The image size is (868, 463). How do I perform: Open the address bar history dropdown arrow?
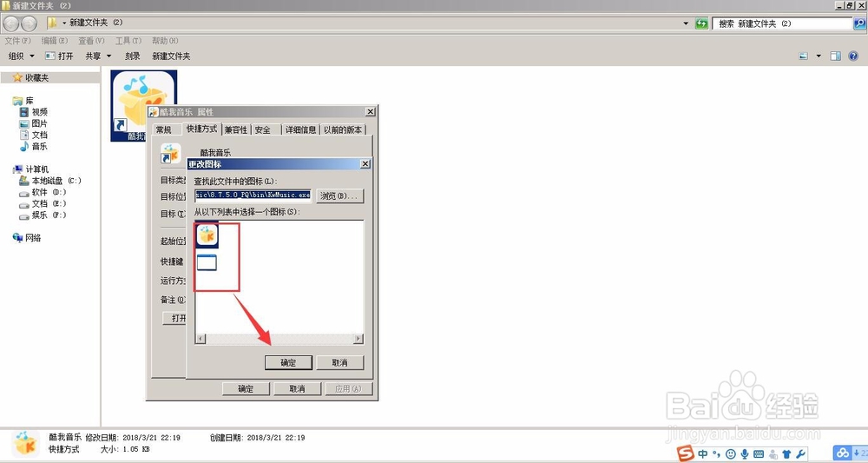coord(686,23)
